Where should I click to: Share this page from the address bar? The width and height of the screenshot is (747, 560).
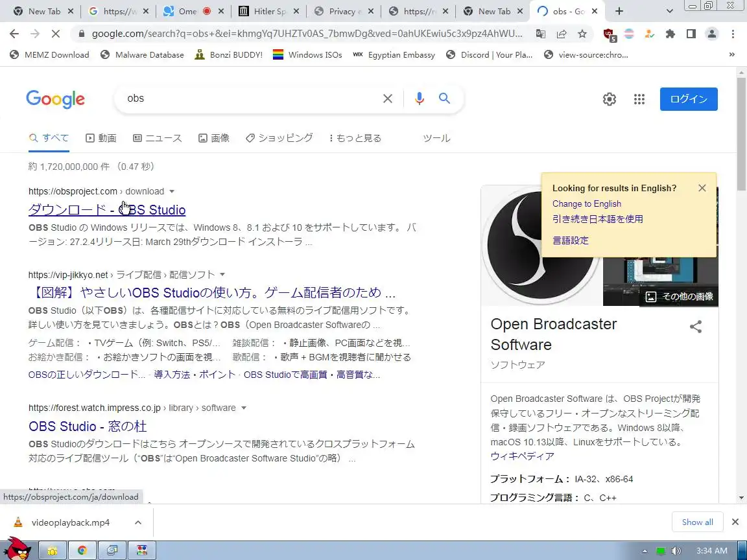561,34
